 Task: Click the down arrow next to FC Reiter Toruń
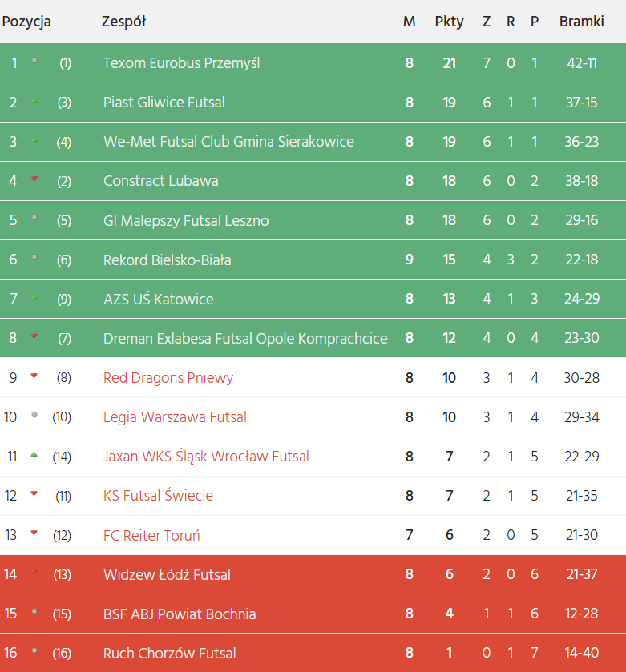click(34, 533)
